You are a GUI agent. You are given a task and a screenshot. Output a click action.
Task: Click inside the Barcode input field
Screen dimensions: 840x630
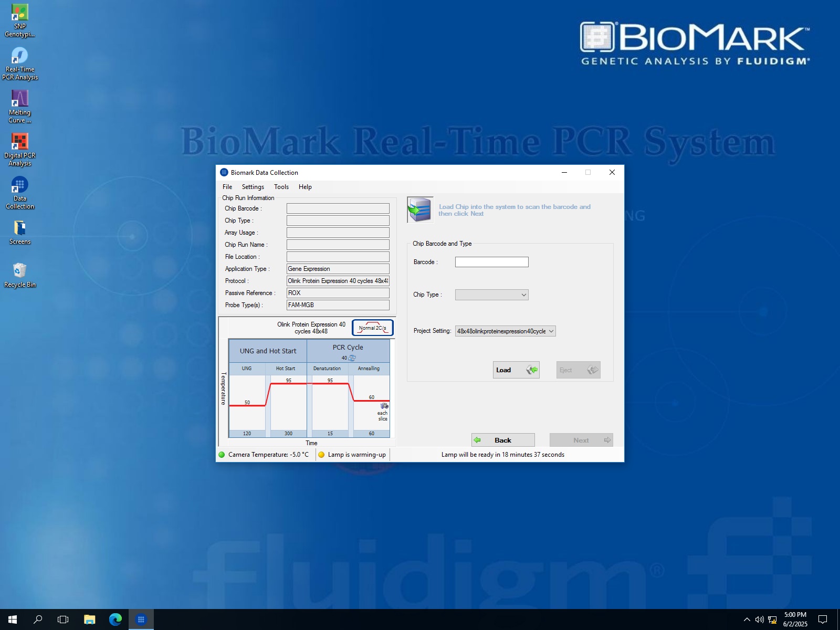[x=491, y=261]
